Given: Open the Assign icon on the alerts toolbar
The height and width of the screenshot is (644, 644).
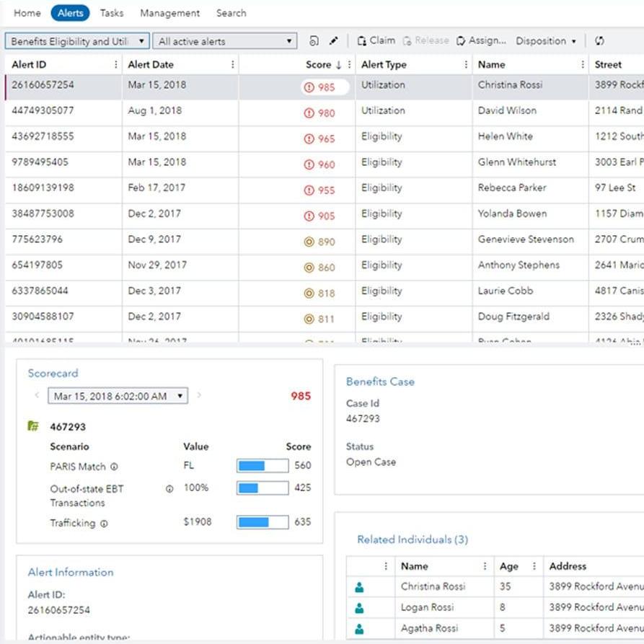Looking at the screenshot, I should (x=459, y=41).
